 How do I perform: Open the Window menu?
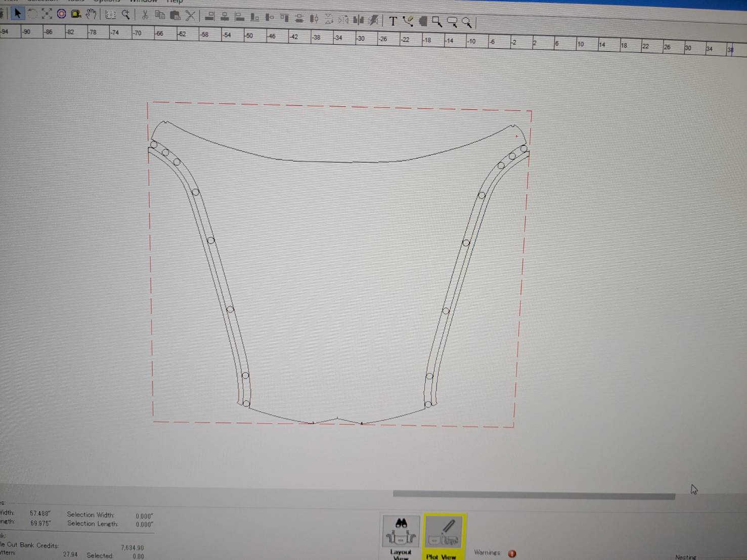pyautogui.click(x=144, y=2)
